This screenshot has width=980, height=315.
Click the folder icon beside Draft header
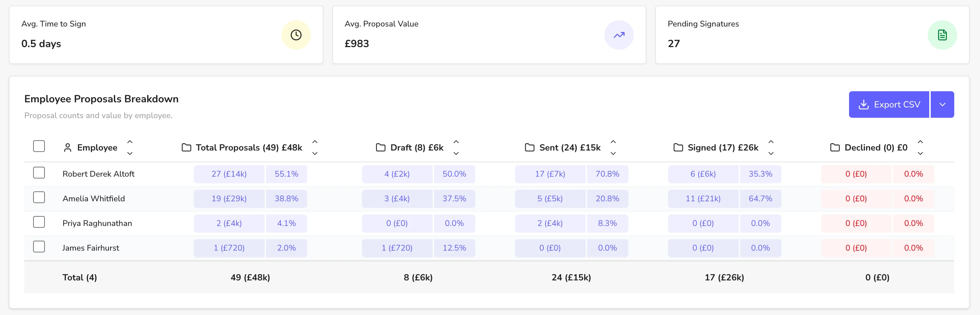click(x=380, y=148)
